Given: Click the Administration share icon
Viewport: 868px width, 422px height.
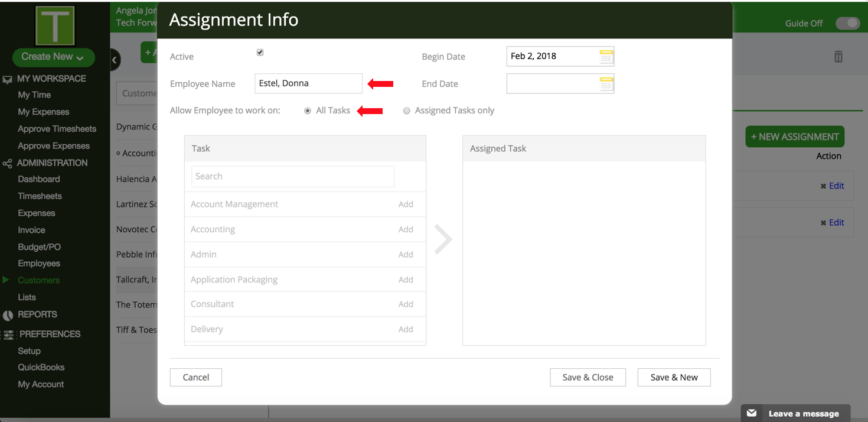Looking at the screenshot, I should point(7,163).
